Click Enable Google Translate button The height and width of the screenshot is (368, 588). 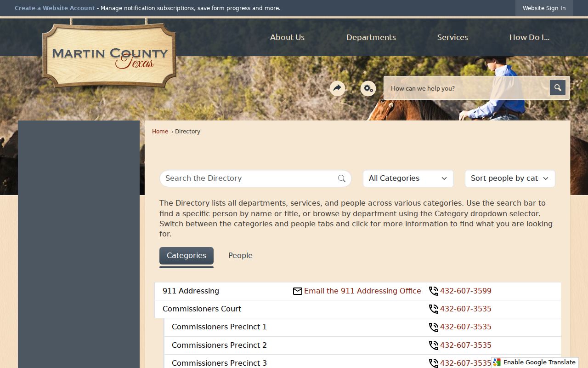[x=535, y=362]
